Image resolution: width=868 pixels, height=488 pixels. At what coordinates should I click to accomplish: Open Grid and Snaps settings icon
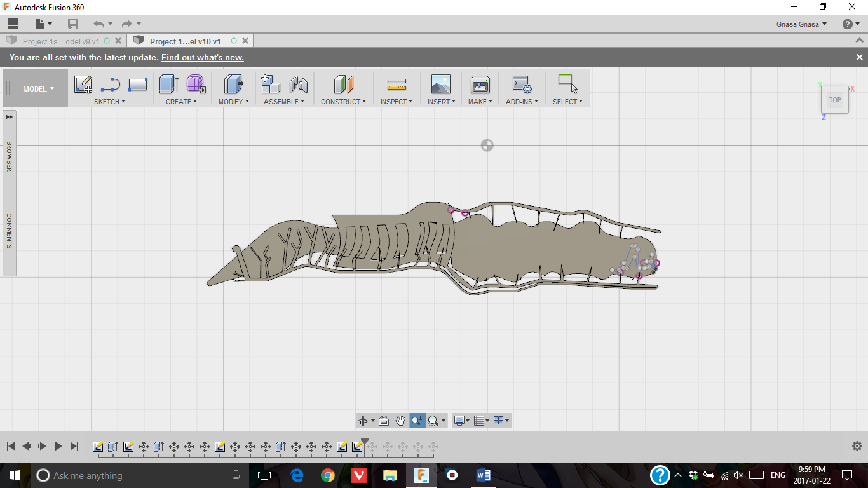point(480,421)
